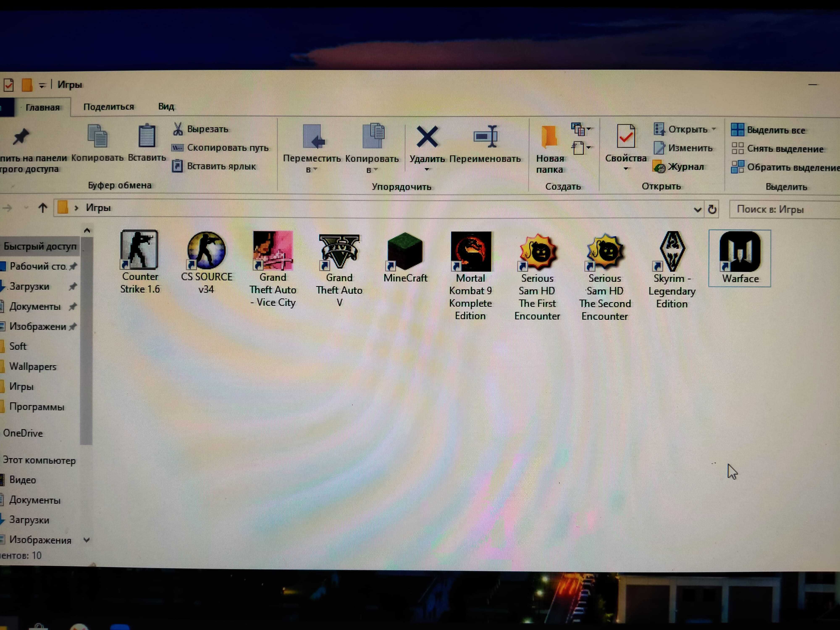Screen dimensions: 840x630
Task: Click Вставить ярлык in the ribbon
Action: [214, 166]
